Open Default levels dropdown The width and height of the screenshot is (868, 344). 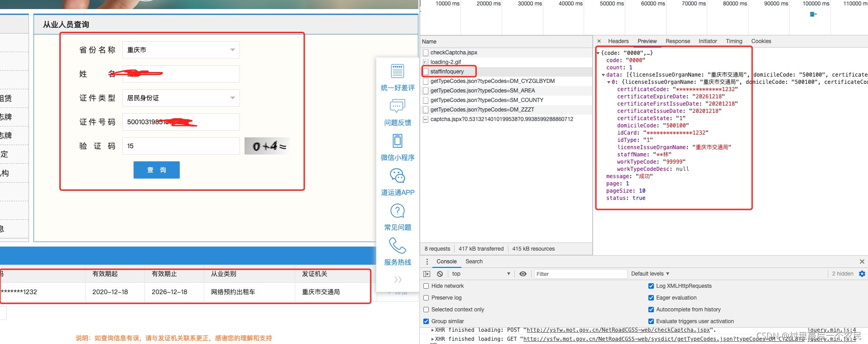click(x=650, y=274)
